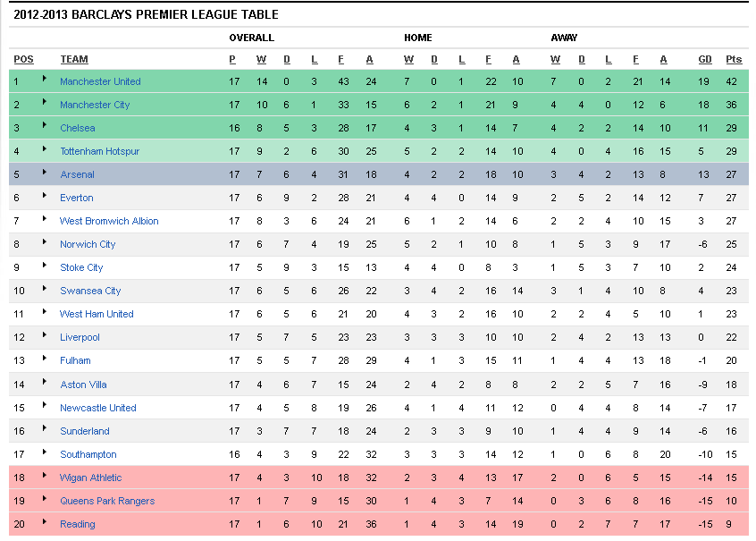Viewport: 756px width, 541px height.
Task: Open West Bromwich Albion link
Action: [x=109, y=221]
